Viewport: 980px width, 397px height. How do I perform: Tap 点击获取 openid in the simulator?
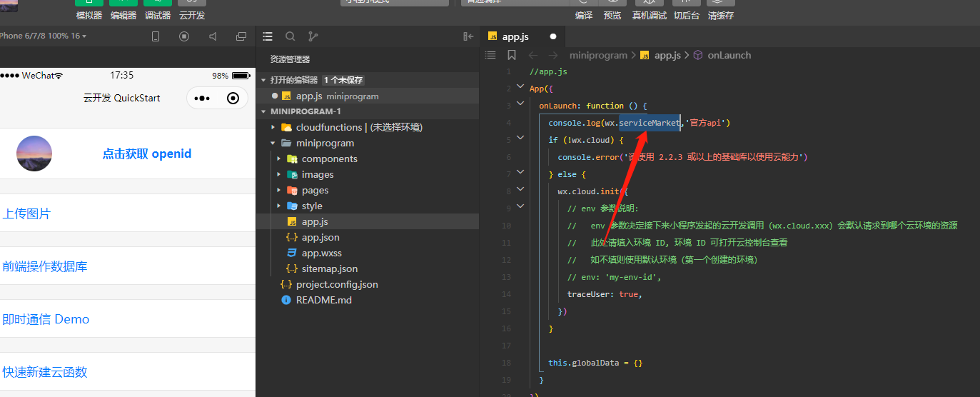[x=146, y=154]
